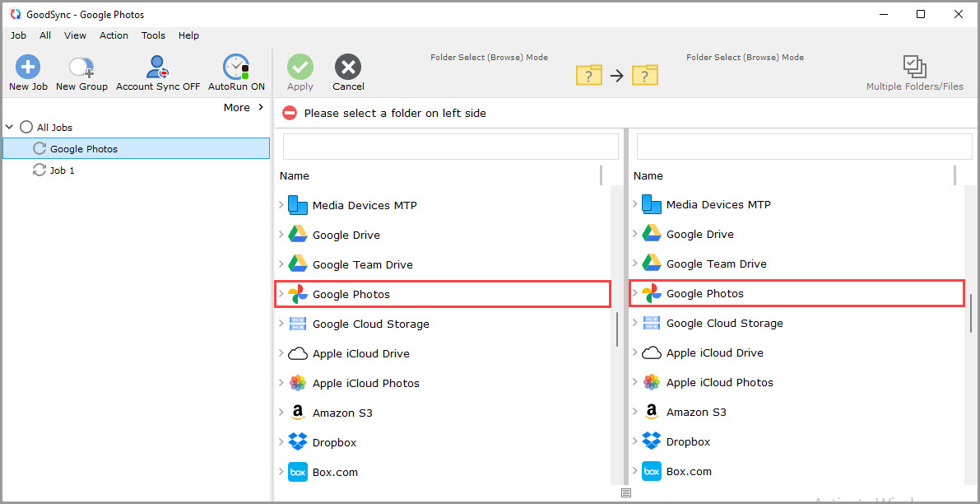Select the Multiple Folders/Files icon
The image size is (980, 504).
click(914, 66)
